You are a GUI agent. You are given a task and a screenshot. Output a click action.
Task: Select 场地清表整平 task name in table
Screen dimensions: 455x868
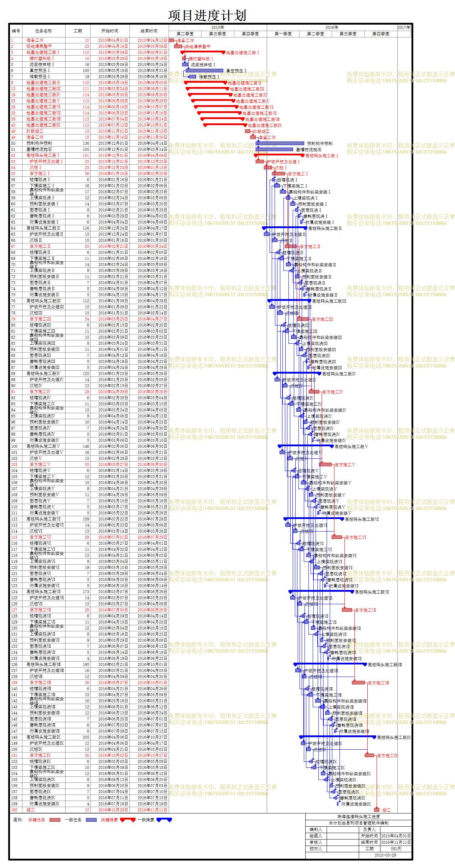click(x=39, y=46)
